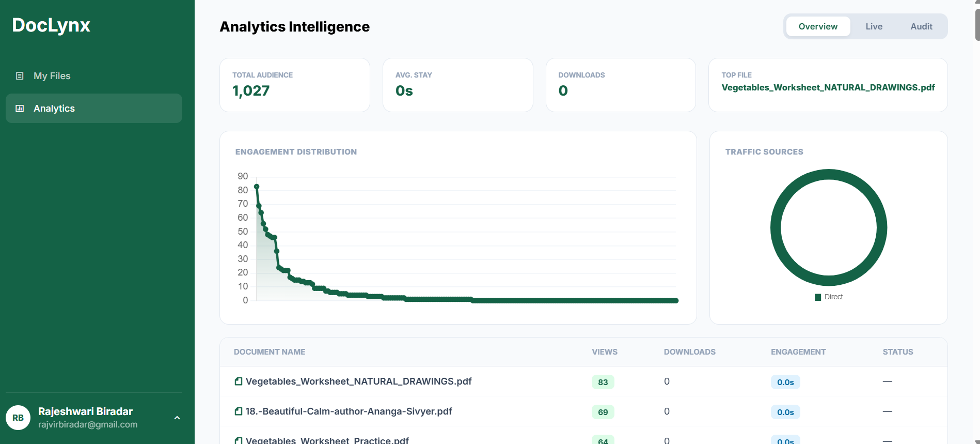Click the Views column header
The image size is (980, 444).
coord(604,352)
